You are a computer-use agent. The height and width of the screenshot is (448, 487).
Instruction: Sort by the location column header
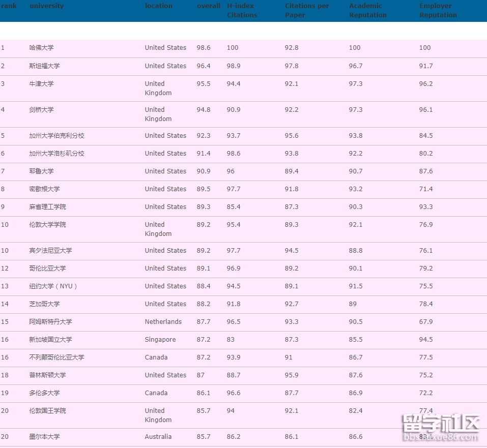tap(158, 6)
